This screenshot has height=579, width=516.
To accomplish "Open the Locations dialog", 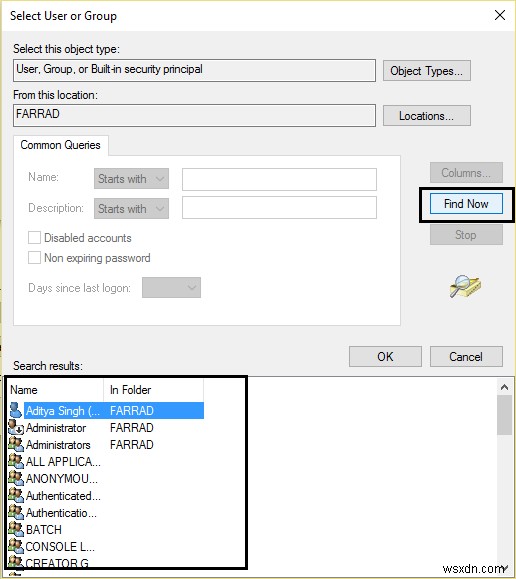I will 427,116.
